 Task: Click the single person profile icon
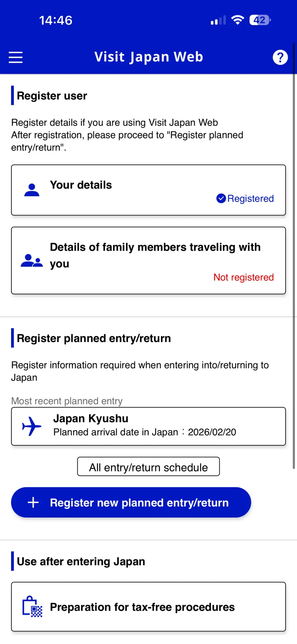pyautogui.click(x=32, y=190)
